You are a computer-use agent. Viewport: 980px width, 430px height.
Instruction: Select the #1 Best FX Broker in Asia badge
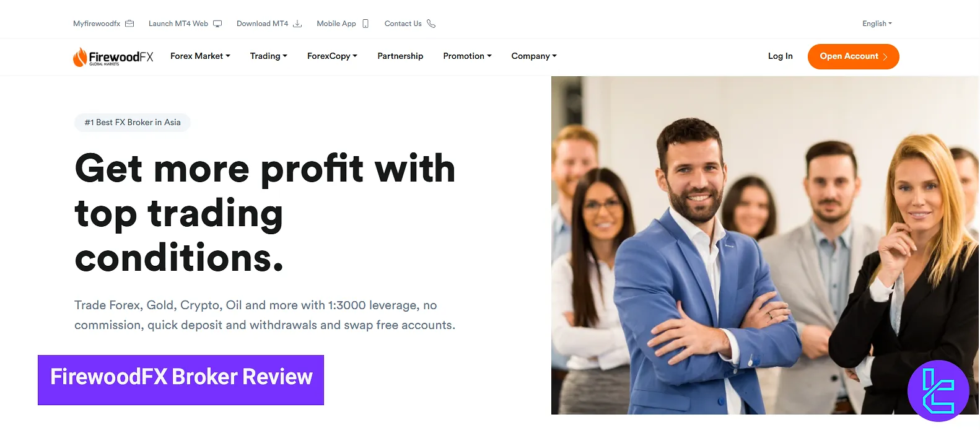[133, 122]
